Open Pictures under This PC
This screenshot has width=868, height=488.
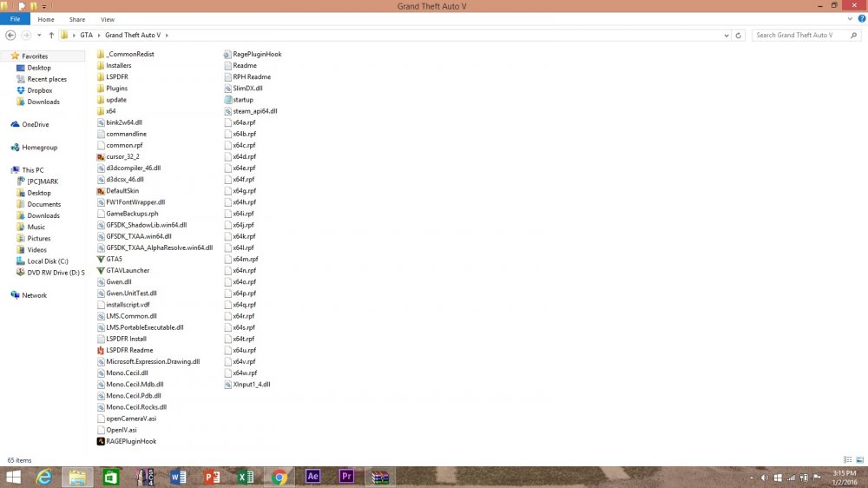click(x=39, y=238)
